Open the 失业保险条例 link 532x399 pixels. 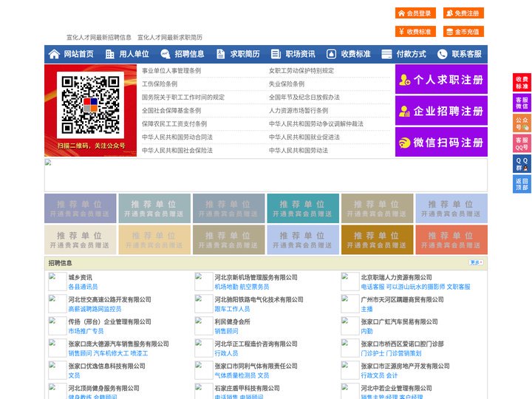click(287, 83)
